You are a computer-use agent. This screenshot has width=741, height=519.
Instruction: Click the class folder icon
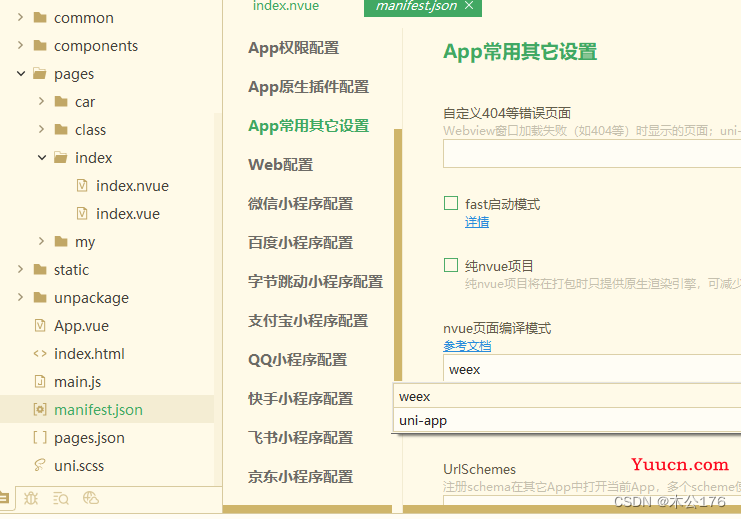(x=61, y=129)
